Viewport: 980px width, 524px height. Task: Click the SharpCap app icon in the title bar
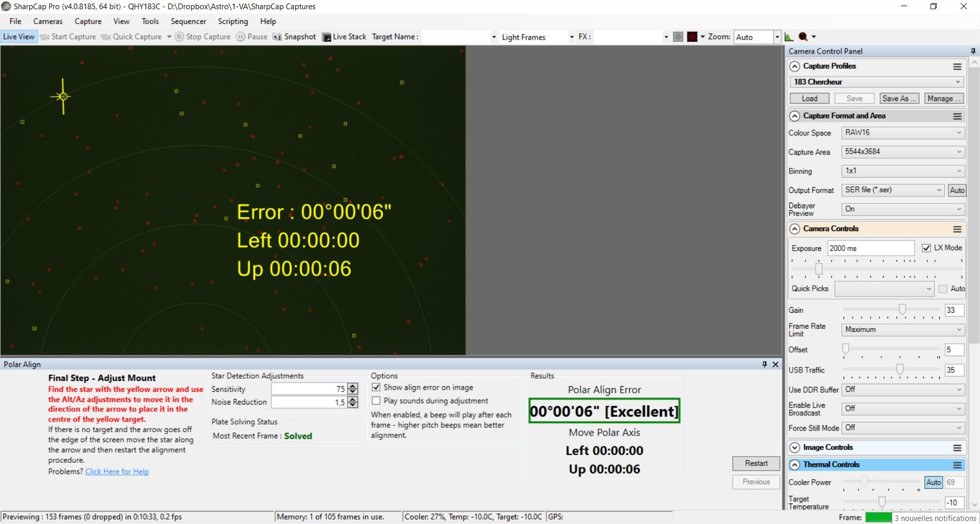click(x=6, y=6)
